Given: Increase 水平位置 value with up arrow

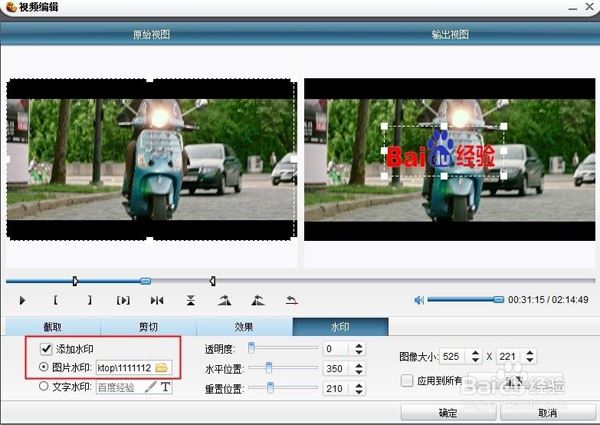Looking at the screenshot, I should click(x=359, y=365).
